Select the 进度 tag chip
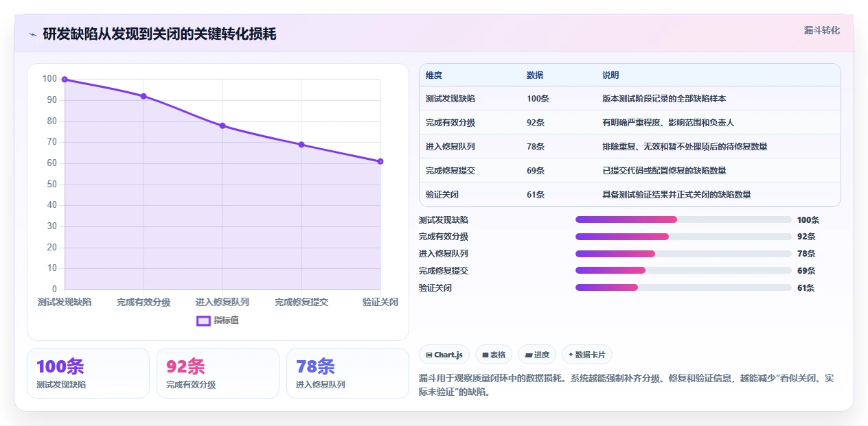 [x=537, y=355]
